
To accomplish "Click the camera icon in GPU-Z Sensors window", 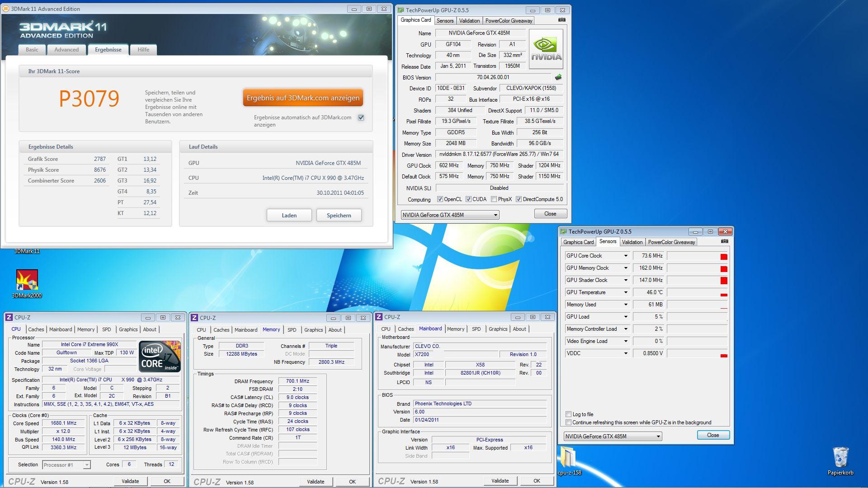I will [x=724, y=241].
